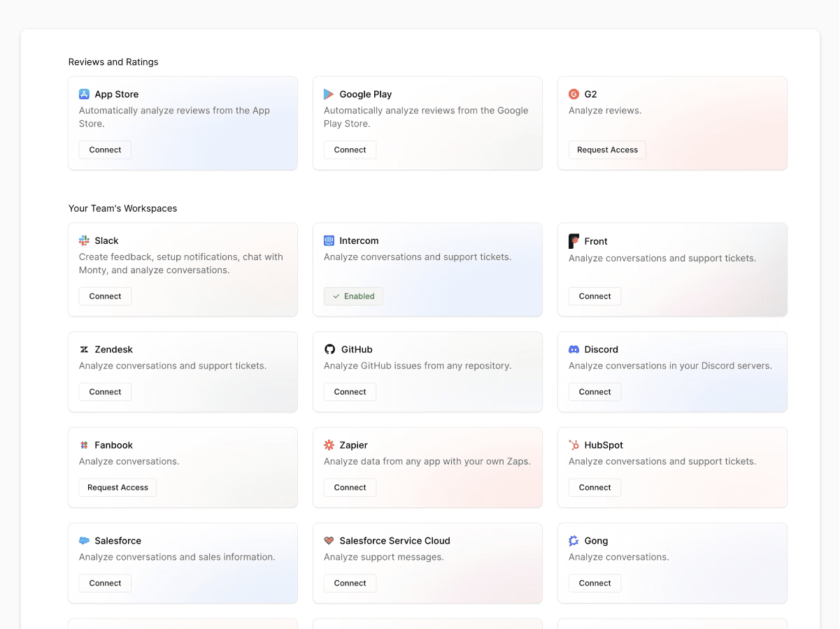Request access for Fanbook

[118, 488]
